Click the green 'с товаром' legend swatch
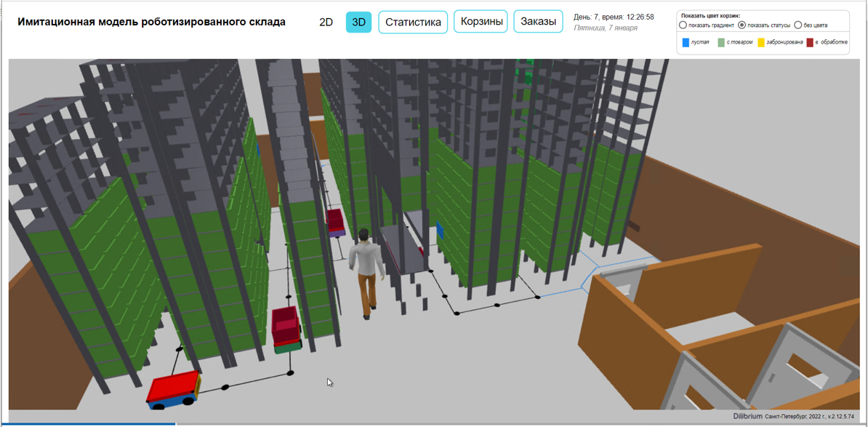 (721, 43)
